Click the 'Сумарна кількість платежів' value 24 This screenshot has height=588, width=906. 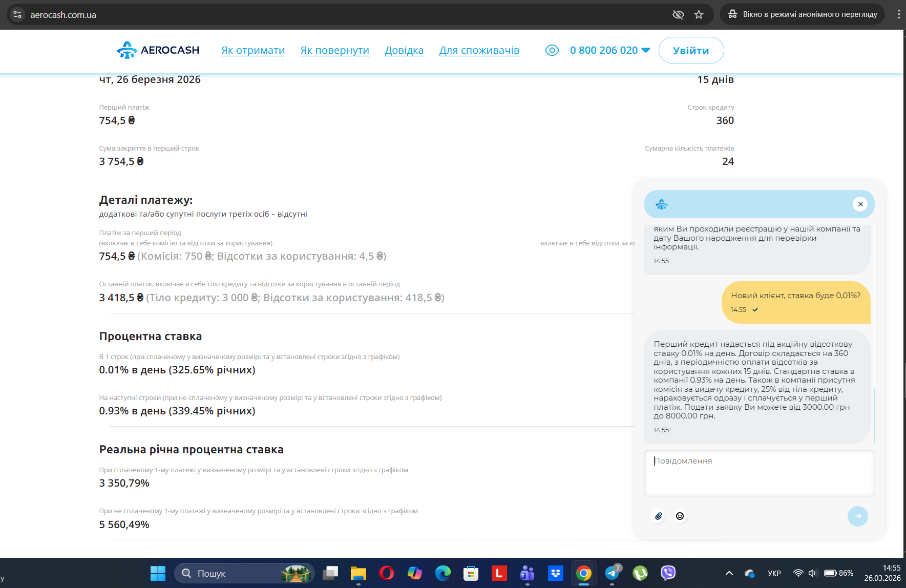(x=728, y=161)
